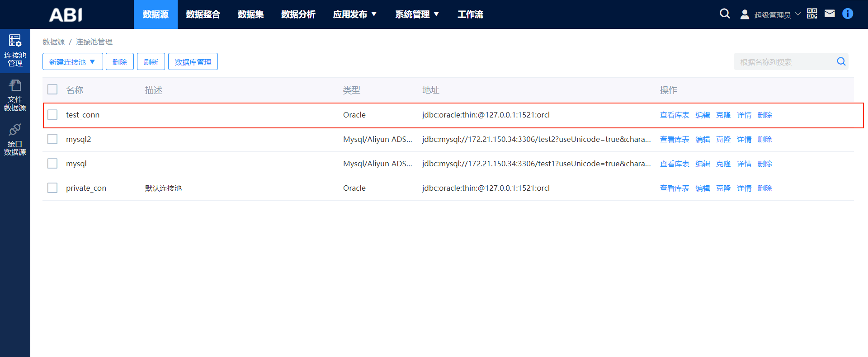This screenshot has width=868, height=357.
Task: Click 删除 for private_con row
Action: coord(765,188)
